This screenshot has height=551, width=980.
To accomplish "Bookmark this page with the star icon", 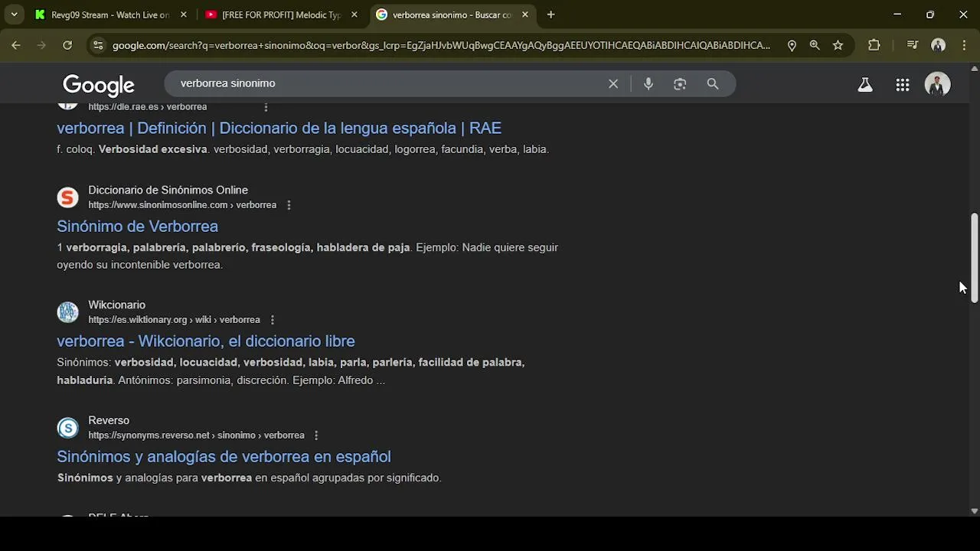I will (x=838, y=45).
